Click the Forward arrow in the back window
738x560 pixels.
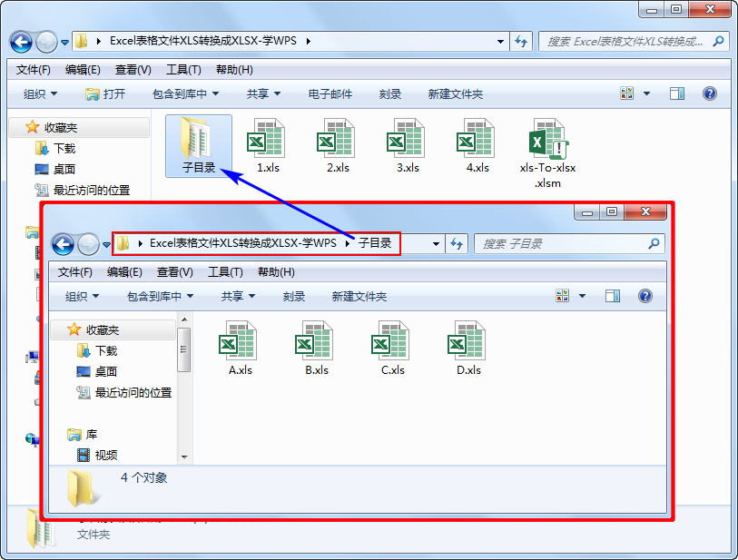(46, 42)
